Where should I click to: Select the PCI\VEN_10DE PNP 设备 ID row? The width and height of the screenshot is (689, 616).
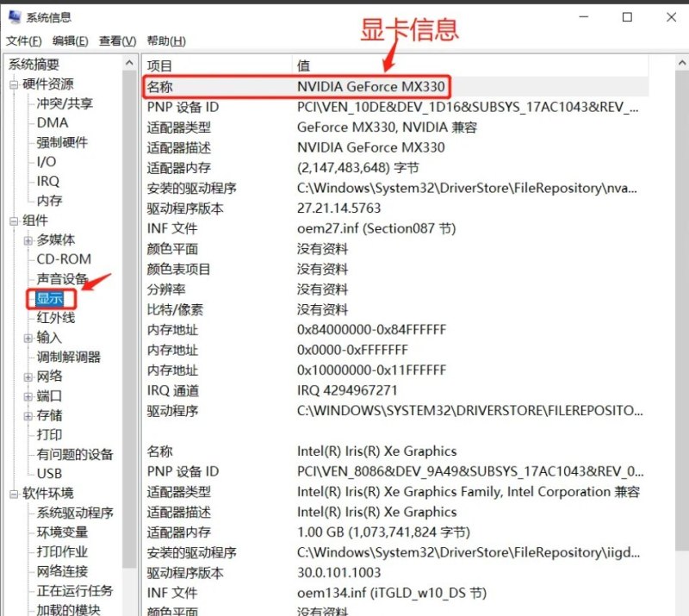395,107
